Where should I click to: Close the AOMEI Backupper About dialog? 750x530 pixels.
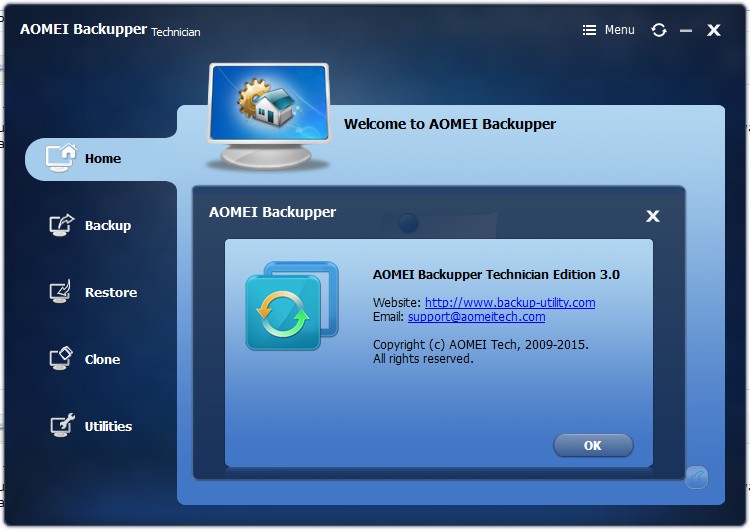point(653,216)
